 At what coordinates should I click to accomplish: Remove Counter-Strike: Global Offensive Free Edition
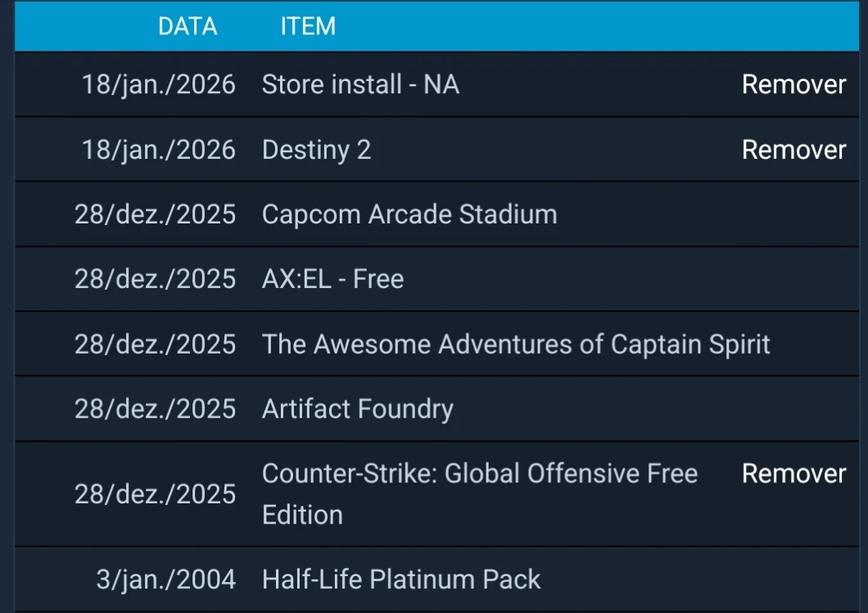point(793,474)
